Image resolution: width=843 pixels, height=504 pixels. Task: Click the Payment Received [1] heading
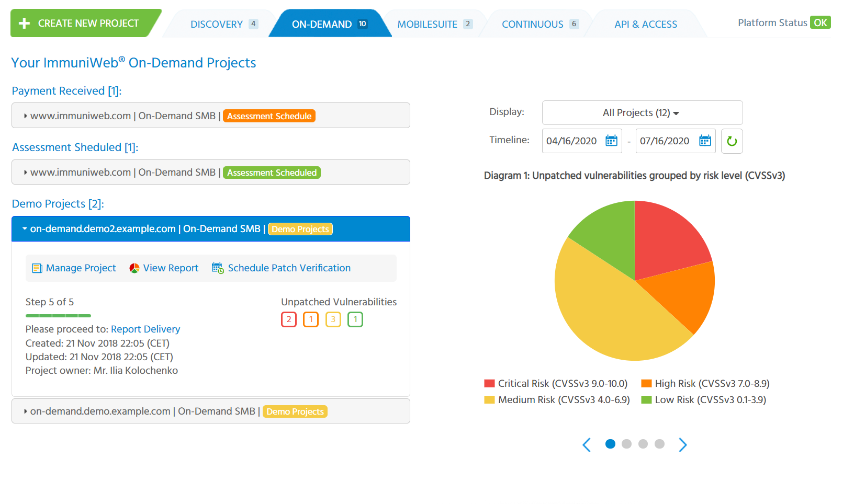(66, 91)
